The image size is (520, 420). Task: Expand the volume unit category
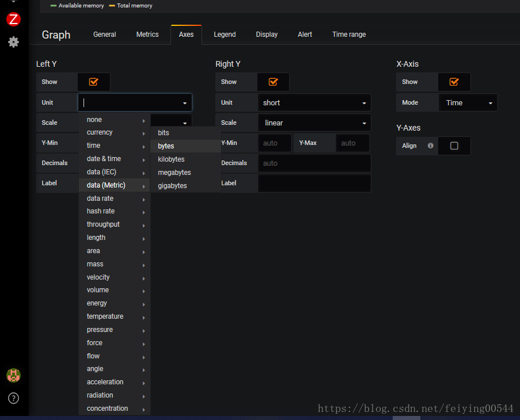115,290
